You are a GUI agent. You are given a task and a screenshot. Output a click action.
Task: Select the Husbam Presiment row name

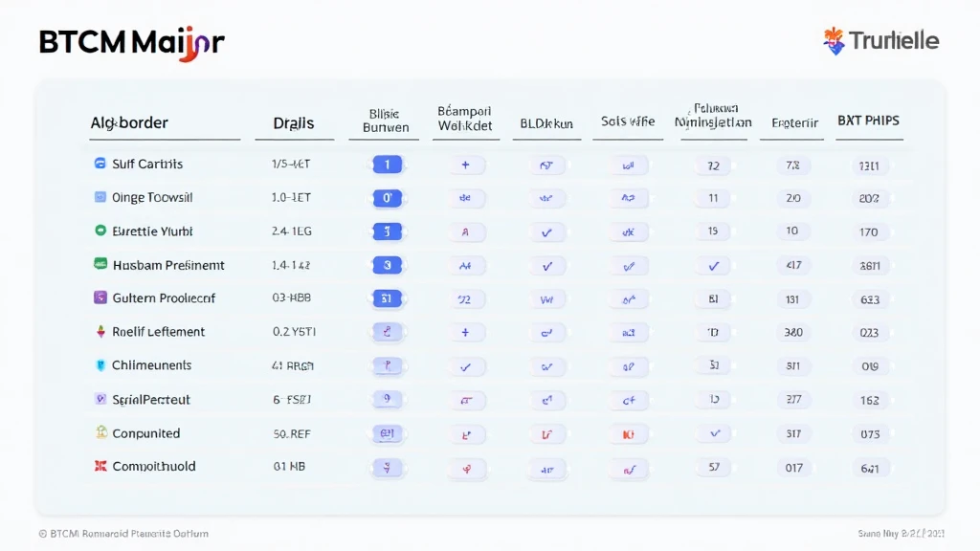pos(168,265)
